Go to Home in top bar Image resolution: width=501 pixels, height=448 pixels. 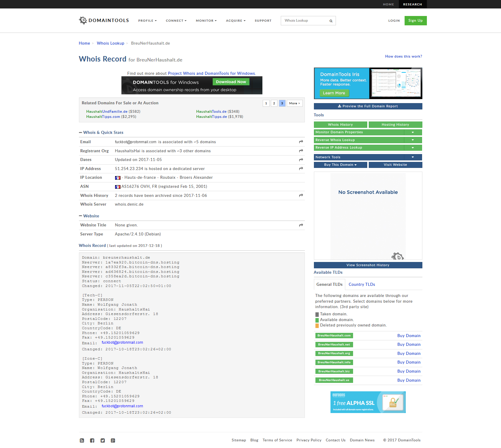tap(388, 4)
